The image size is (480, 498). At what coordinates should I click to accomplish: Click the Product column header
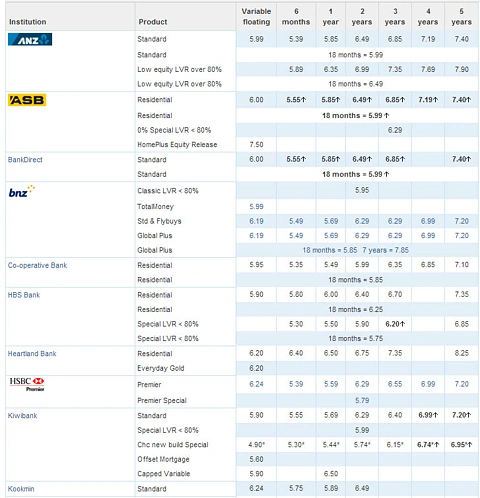[153, 22]
